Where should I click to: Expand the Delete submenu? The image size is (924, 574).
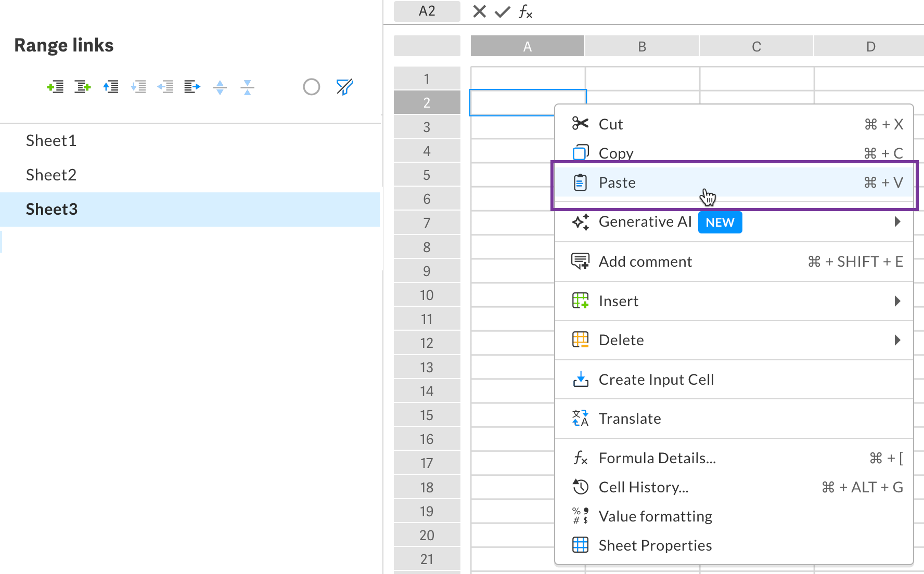click(897, 340)
